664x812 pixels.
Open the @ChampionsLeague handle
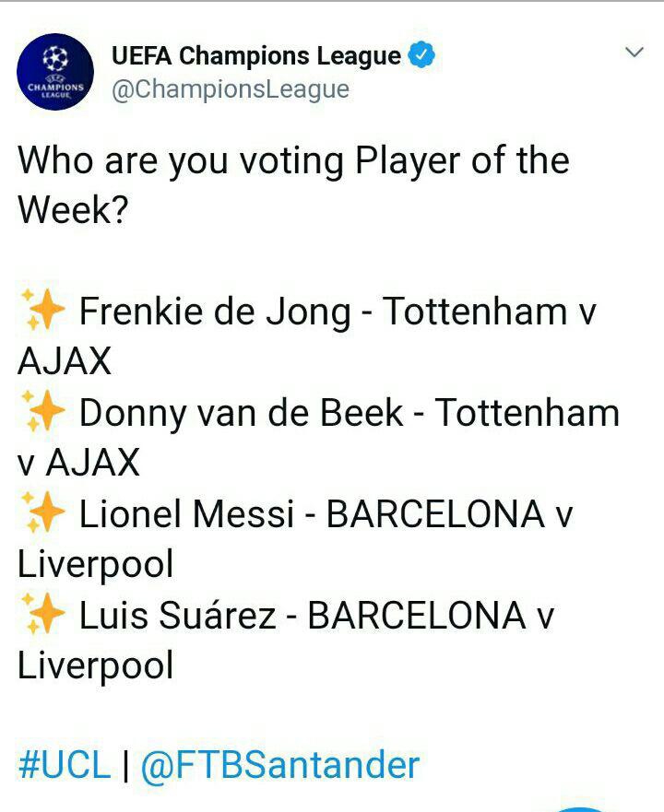230,89
